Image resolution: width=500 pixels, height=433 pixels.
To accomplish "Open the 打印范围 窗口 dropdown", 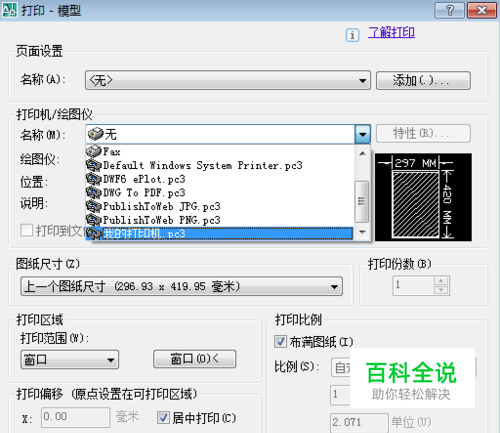I will (x=69, y=359).
